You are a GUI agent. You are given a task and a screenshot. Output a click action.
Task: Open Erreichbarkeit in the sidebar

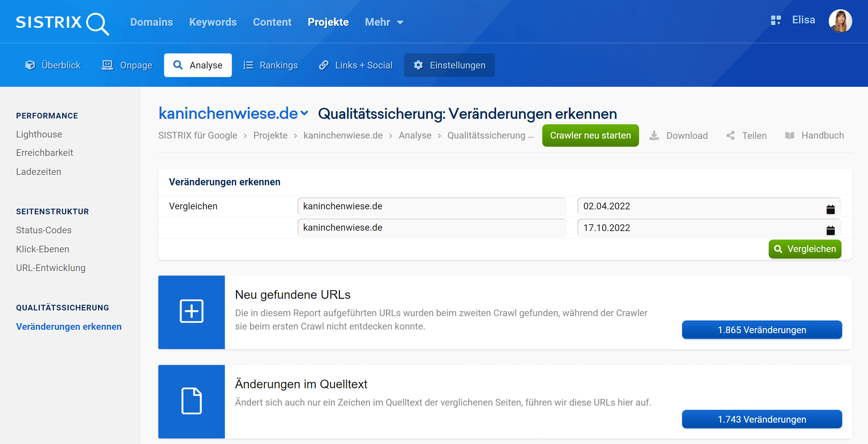click(44, 153)
